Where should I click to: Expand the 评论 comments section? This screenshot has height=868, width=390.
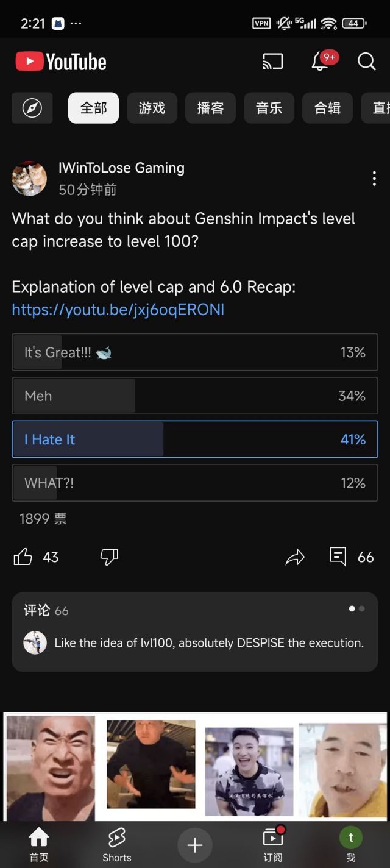[195, 631]
